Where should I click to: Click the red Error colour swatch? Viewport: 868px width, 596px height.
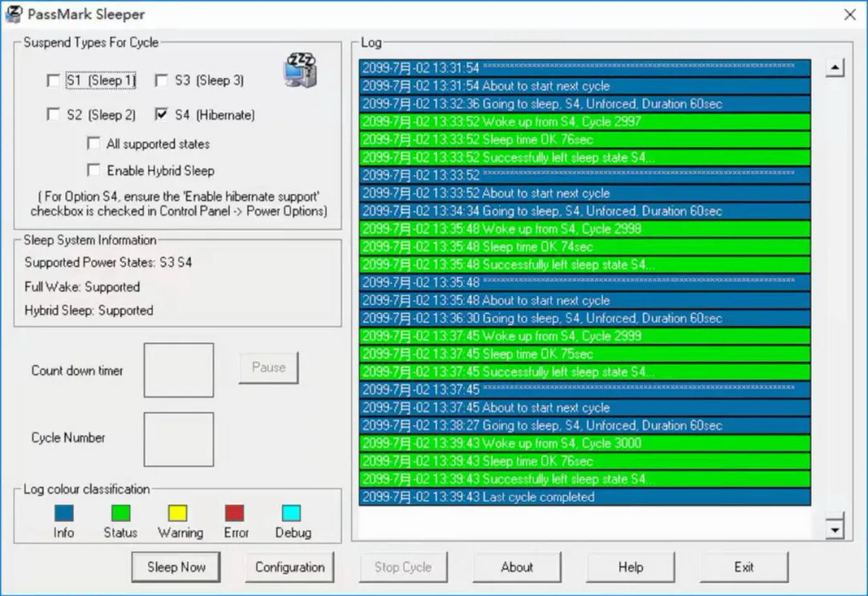(x=235, y=513)
